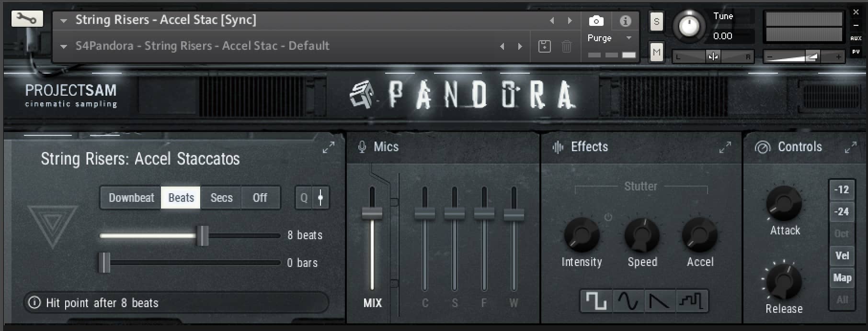868x331 pixels.
Task: Select the sine wave stutter shape
Action: coord(628,301)
